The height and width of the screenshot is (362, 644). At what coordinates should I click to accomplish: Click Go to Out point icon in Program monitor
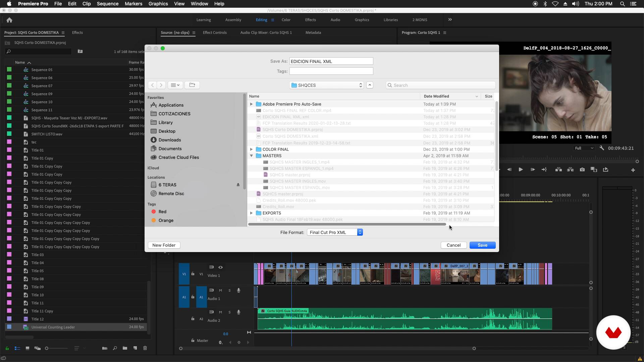click(x=544, y=170)
